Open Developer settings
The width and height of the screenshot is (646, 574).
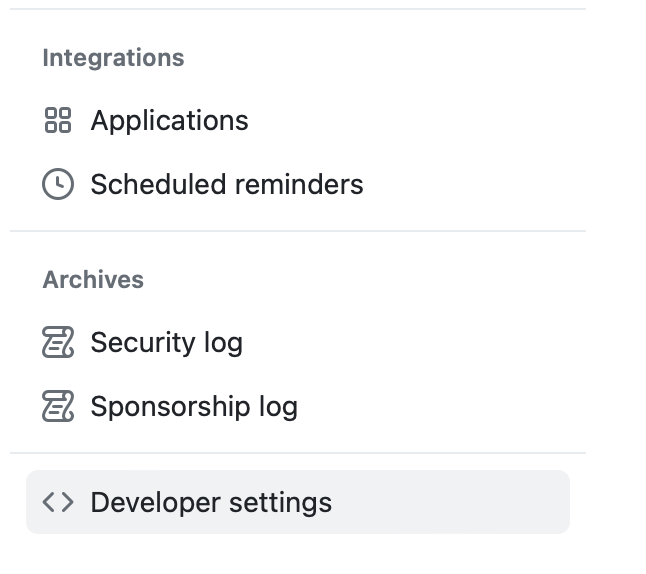(211, 502)
